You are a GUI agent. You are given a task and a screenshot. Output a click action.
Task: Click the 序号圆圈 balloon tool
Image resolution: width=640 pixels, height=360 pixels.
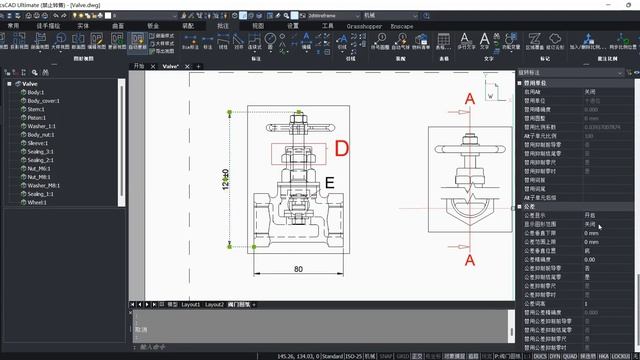click(x=380, y=41)
